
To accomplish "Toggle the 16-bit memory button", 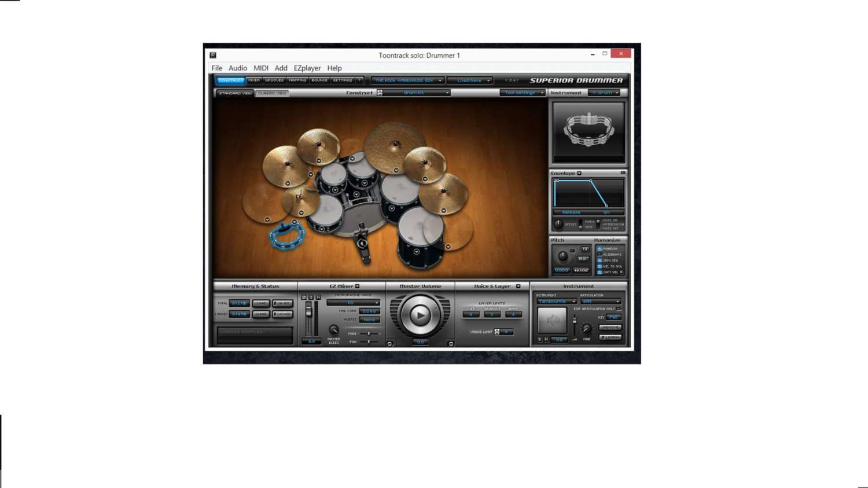I will pos(282,303).
